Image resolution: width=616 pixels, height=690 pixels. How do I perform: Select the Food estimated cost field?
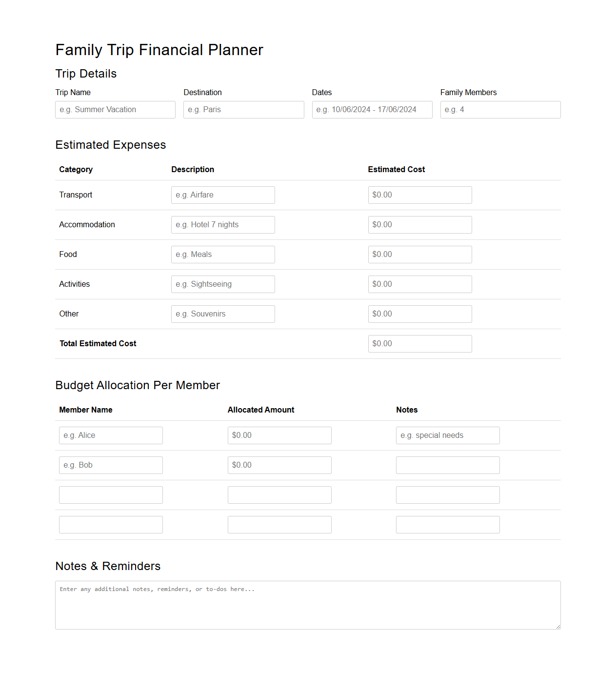(x=419, y=254)
